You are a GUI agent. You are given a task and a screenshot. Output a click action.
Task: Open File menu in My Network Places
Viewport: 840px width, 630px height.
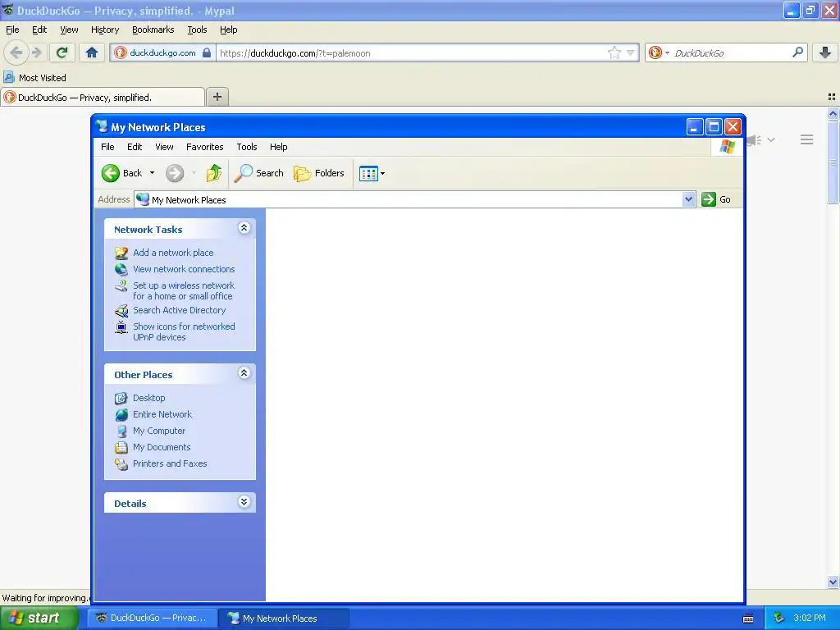107,147
